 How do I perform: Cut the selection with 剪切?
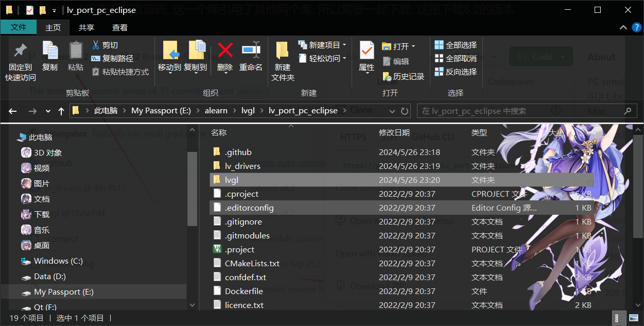click(x=105, y=45)
